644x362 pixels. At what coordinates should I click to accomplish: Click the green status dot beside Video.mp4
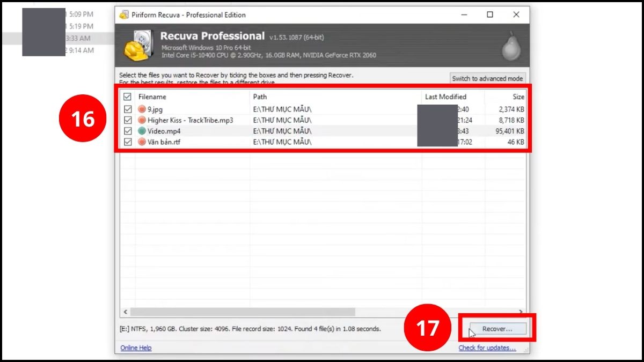142,131
